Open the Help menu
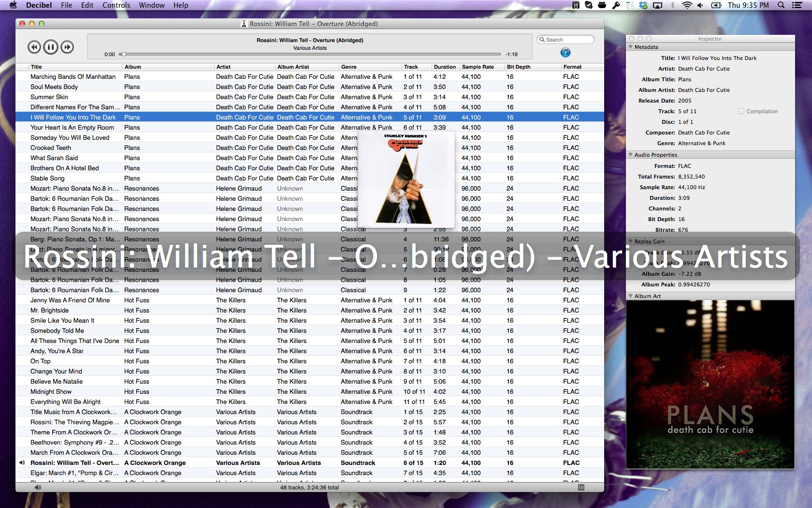The image size is (812, 508). point(181,5)
